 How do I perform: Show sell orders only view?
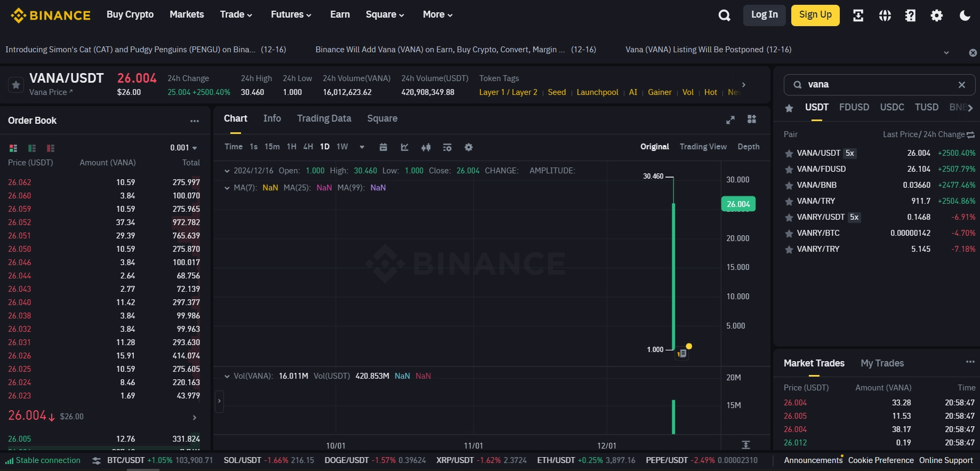tap(51, 148)
